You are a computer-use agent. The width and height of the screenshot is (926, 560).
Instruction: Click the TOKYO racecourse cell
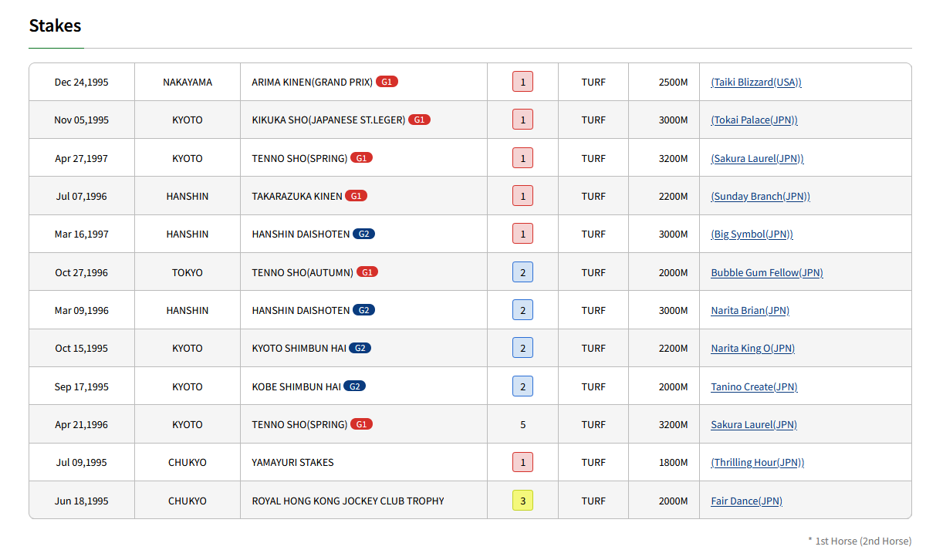point(188,272)
